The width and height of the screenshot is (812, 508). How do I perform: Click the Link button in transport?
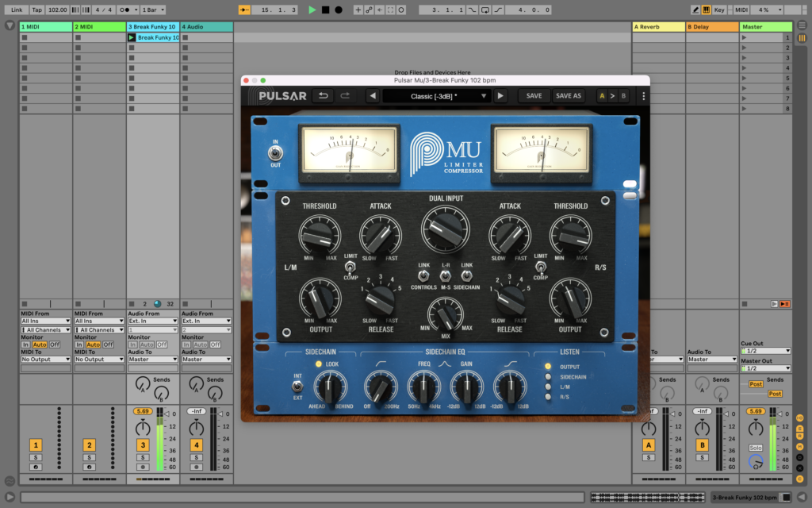(x=17, y=10)
